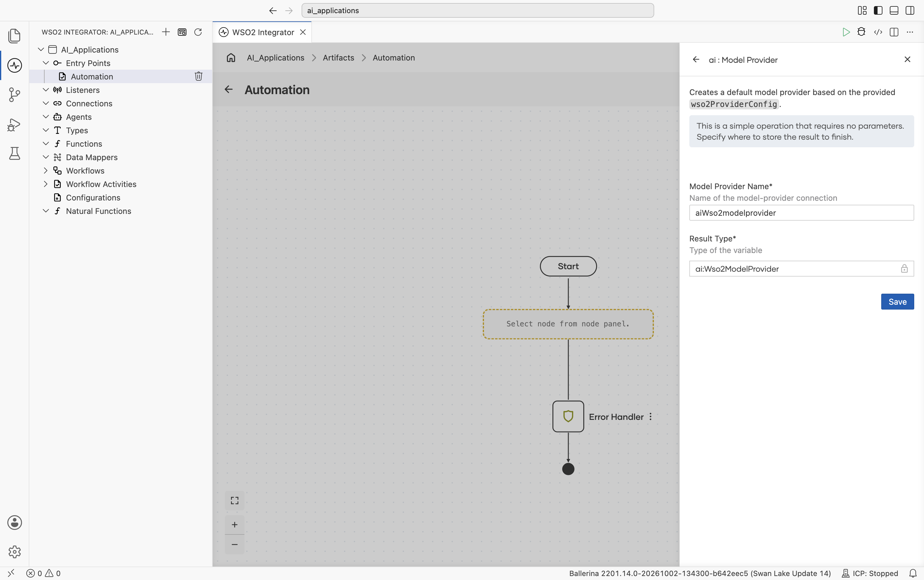This screenshot has width=924, height=580.
Task: Collapse the Entry Points tree node
Action: coord(46,63)
